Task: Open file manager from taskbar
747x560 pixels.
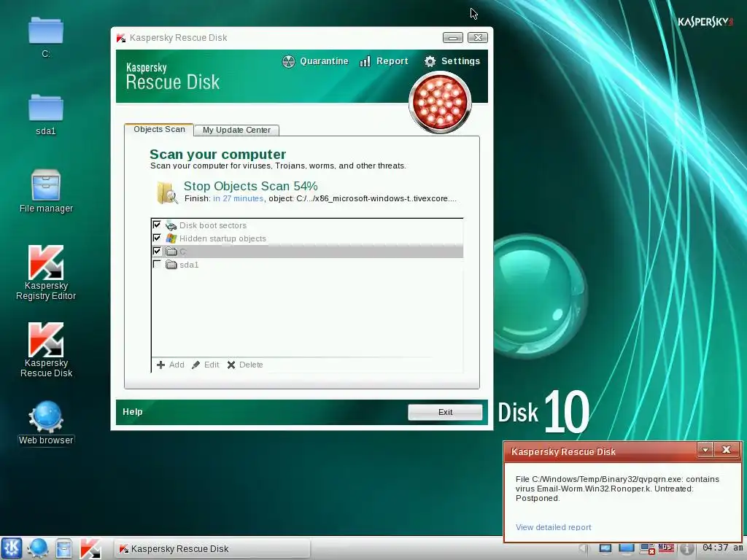Action: tap(63, 548)
